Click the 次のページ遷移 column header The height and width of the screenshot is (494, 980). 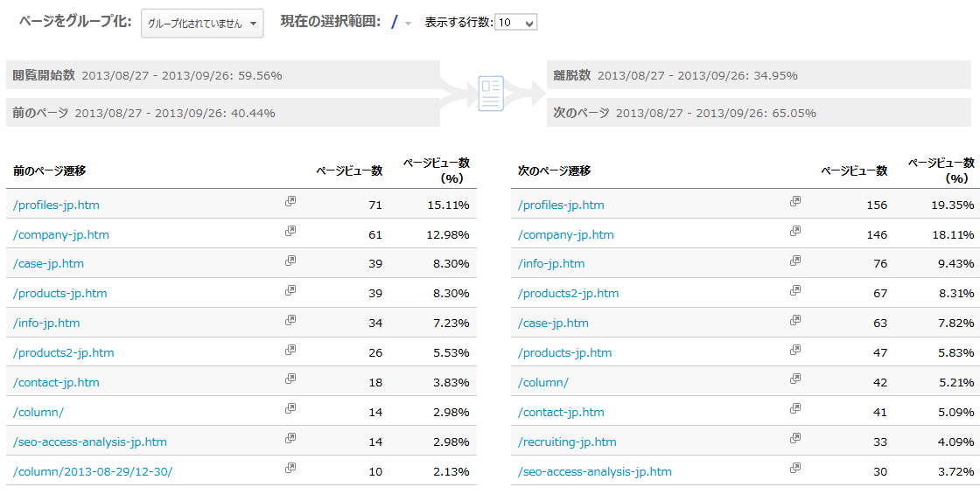(x=554, y=170)
